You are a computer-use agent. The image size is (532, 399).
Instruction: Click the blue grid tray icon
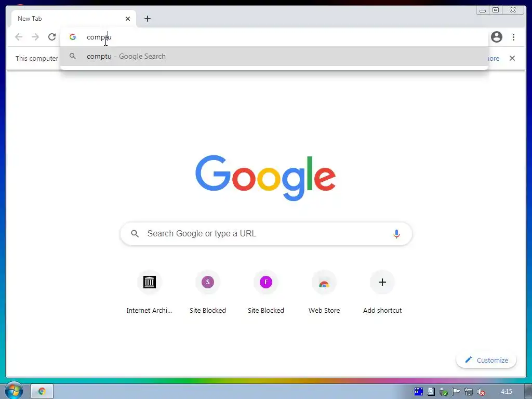coord(418,392)
